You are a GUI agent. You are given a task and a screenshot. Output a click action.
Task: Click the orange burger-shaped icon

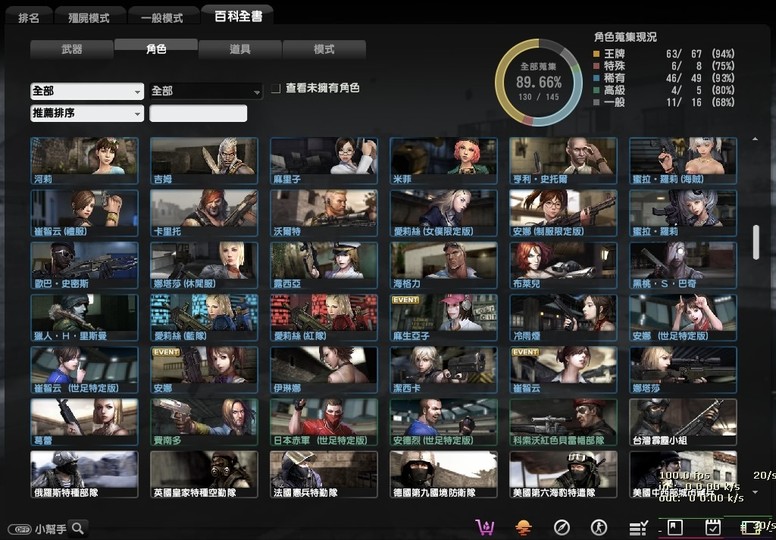(x=523, y=527)
